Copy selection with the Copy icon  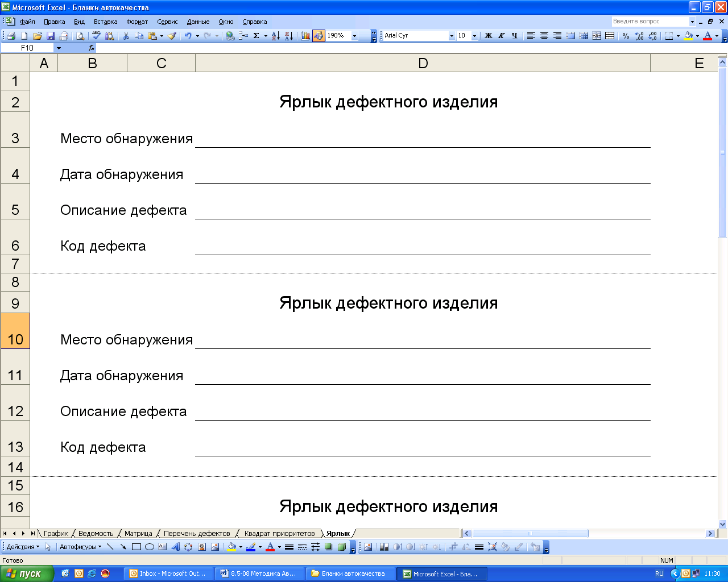[x=139, y=36]
